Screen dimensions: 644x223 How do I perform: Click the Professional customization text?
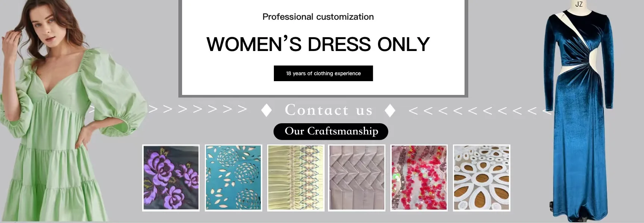pos(318,17)
